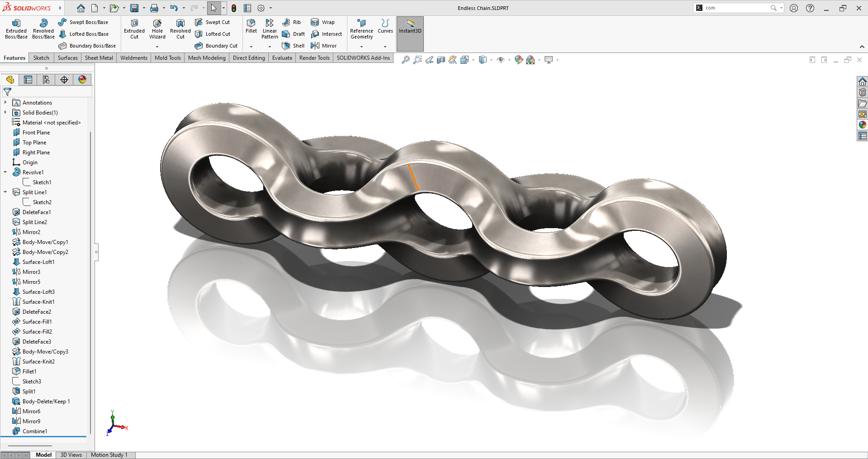Select the Combine1 feature
This screenshot has width=868, height=459.
35,431
